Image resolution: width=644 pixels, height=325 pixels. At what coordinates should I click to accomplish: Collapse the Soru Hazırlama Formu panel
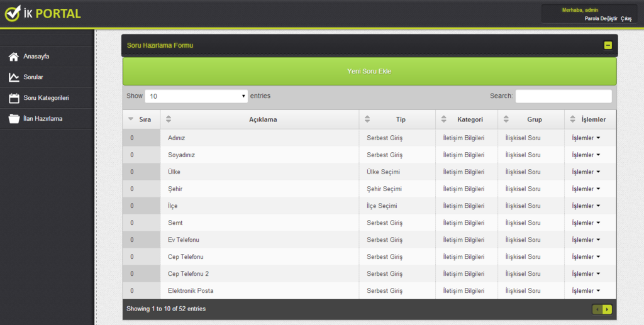coord(608,45)
